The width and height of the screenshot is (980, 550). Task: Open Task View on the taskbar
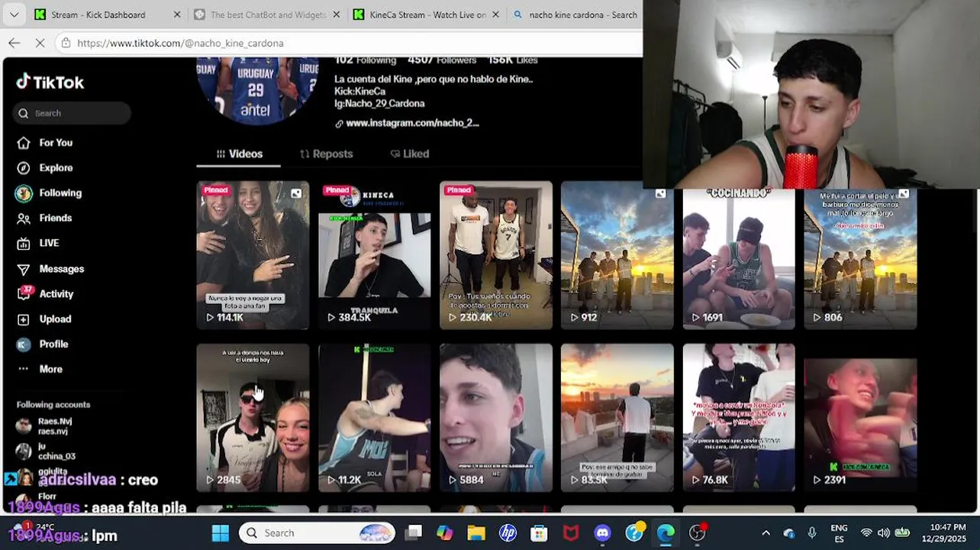pyautogui.click(x=414, y=533)
